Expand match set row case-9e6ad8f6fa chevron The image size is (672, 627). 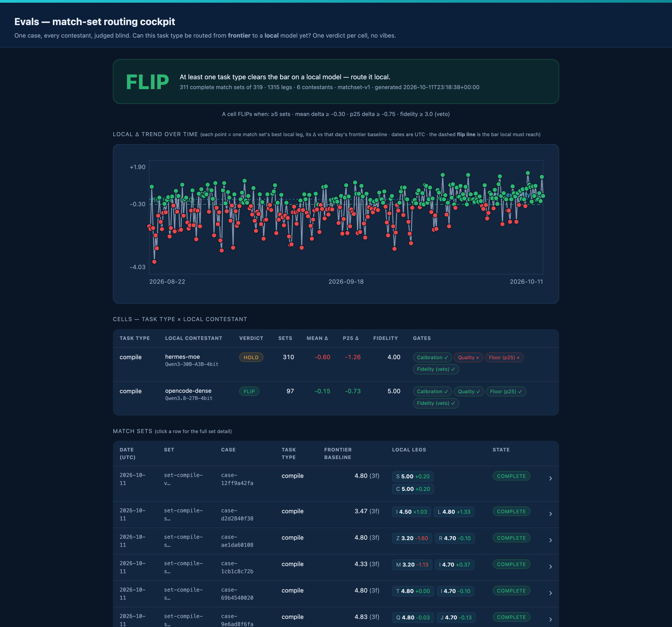click(550, 619)
